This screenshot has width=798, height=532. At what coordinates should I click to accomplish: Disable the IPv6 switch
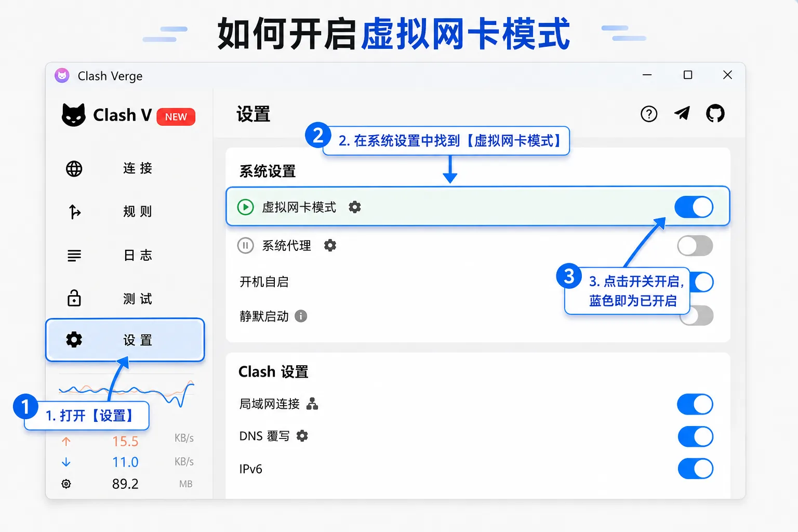tap(696, 469)
